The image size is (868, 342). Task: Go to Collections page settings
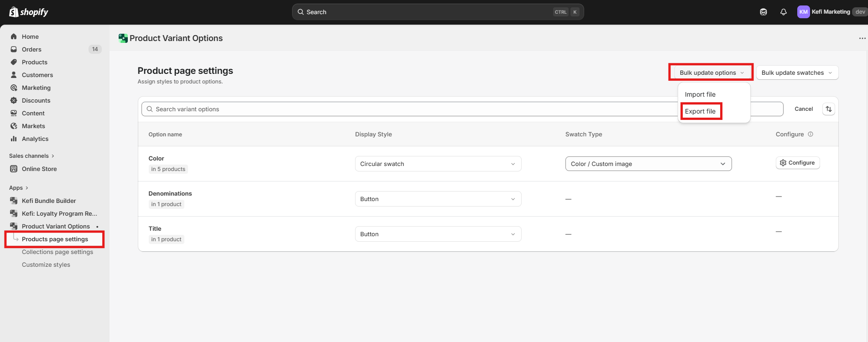click(x=58, y=252)
